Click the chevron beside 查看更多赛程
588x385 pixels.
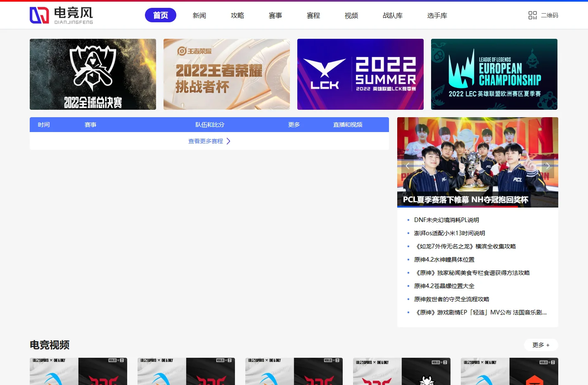coord(228,141)
